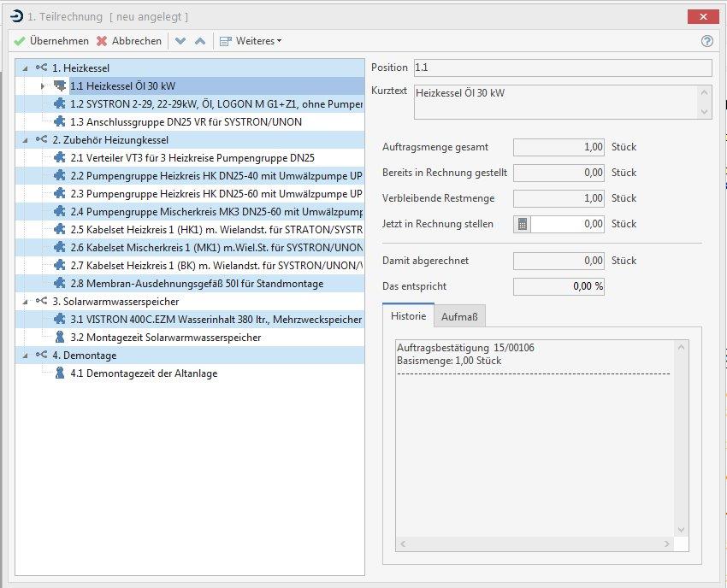Select 2.5 Kabelset Heizkreis 1 (HK1) row
Image resolution: width=727 pixels, height=588 pixels.
tap(190, 229)
